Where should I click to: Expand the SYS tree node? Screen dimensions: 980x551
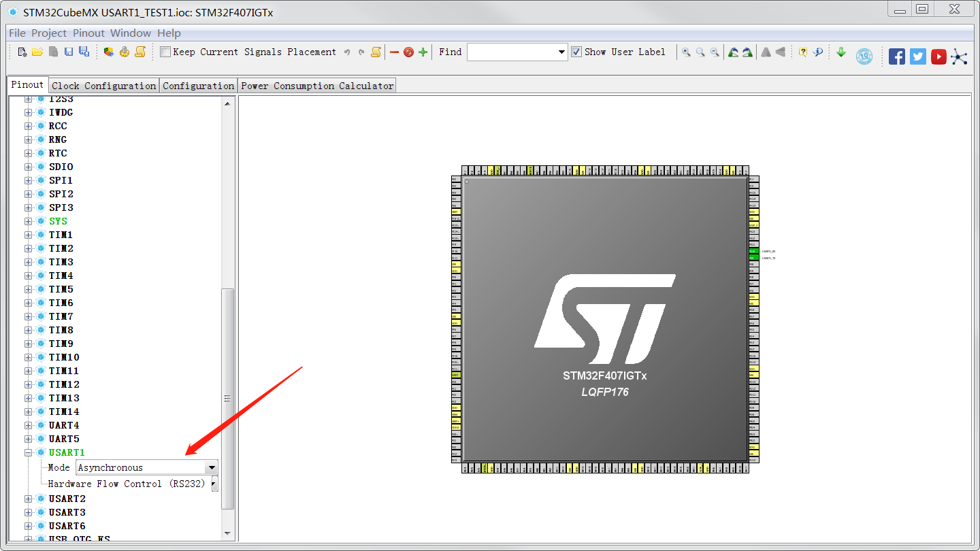29,221
